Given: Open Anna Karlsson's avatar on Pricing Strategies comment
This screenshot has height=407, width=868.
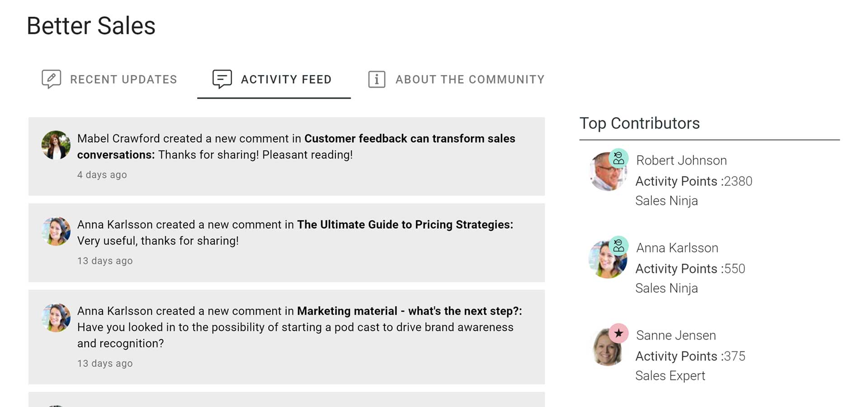Looking at the screenshot, I should (56, 231).
